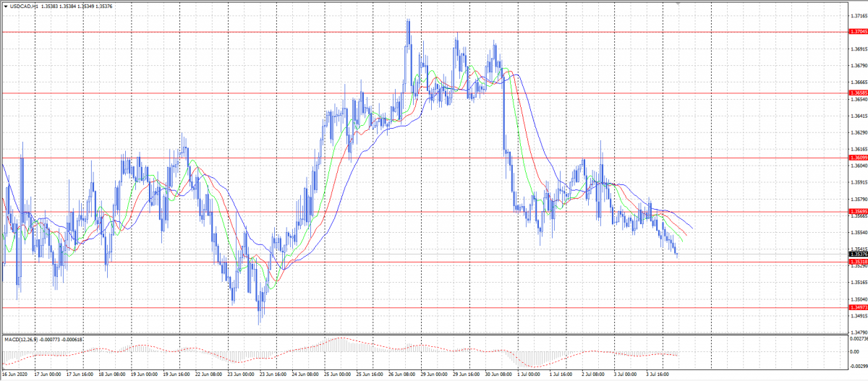Click the 1.35540 price scale value
Screen dimensions: 868x381
(x=859, y=233)
